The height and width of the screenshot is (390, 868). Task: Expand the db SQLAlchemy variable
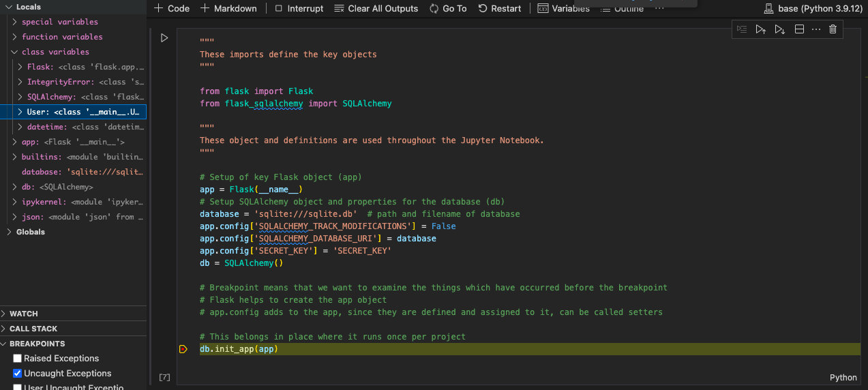click(15, 187)
